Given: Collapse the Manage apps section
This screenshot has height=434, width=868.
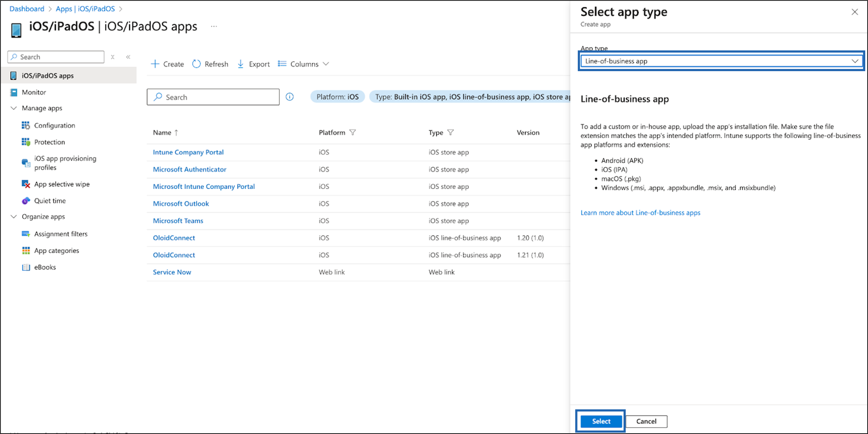Looking at the screenshot, I should click(x=14, y=108).
